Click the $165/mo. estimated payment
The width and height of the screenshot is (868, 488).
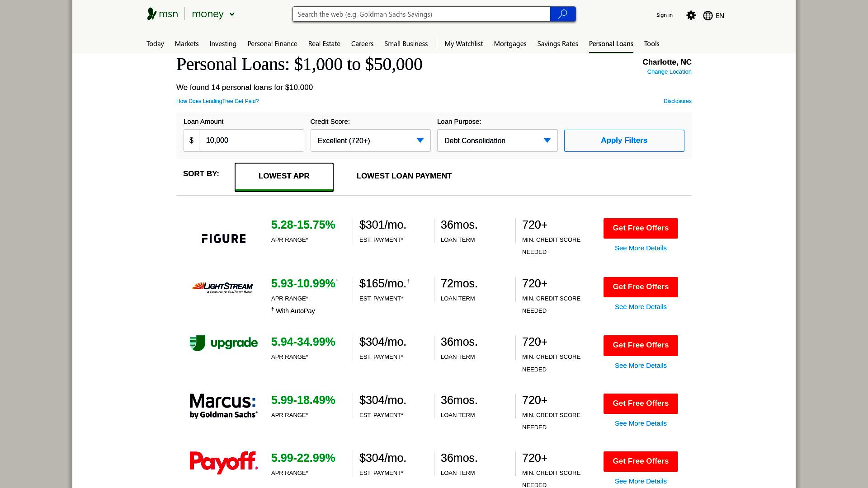pyautogui.click(x=383, y=284)
